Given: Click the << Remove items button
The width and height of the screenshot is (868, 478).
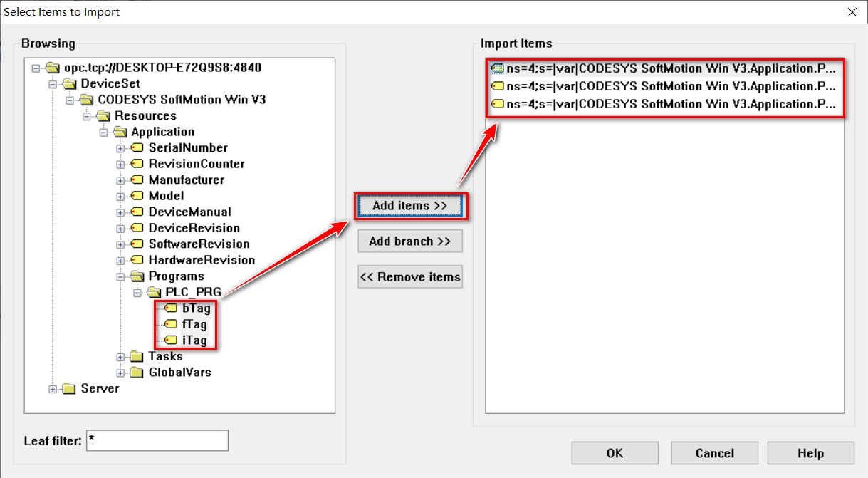Looking at the screenshot, I should tap(410, 277).
